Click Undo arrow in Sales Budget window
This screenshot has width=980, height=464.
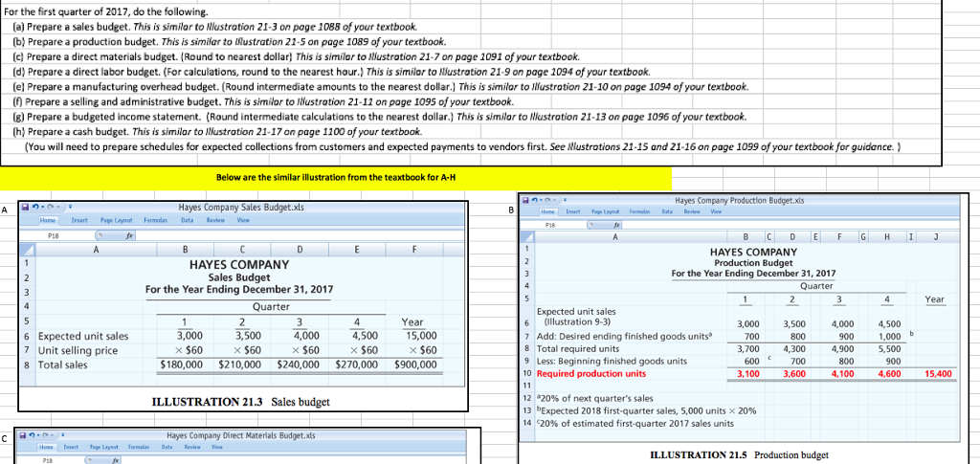tap(35, 207)
